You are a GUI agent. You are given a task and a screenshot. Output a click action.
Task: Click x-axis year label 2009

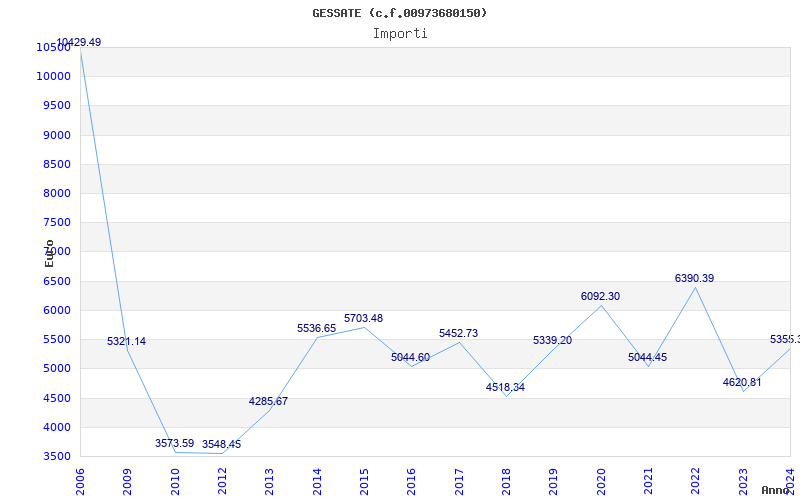click(128, 482)
